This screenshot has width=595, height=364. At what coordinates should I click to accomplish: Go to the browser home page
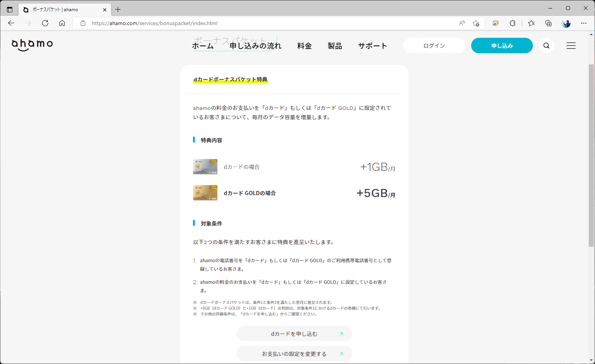62,23
